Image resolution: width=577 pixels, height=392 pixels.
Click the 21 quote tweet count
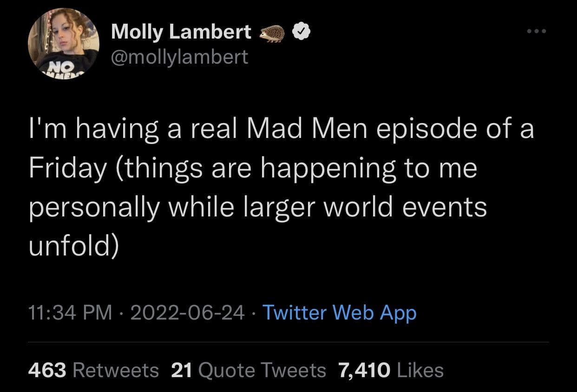[181, 370]
